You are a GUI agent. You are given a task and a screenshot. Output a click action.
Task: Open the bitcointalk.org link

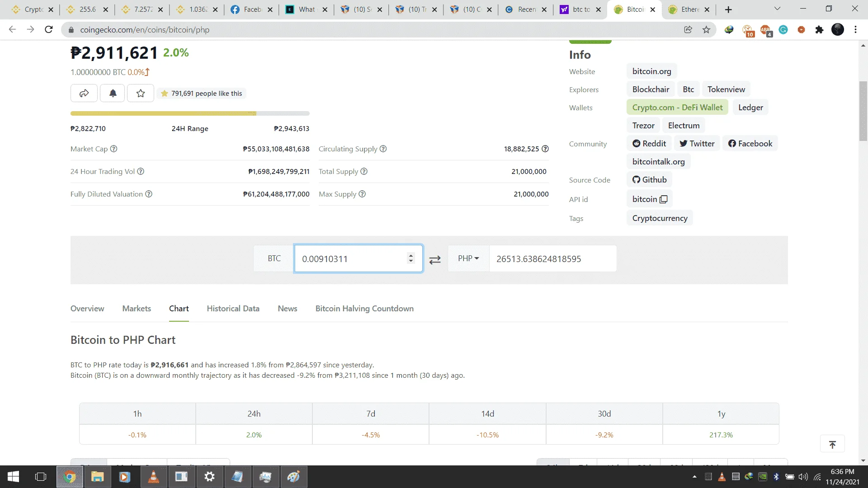point(658,162)
